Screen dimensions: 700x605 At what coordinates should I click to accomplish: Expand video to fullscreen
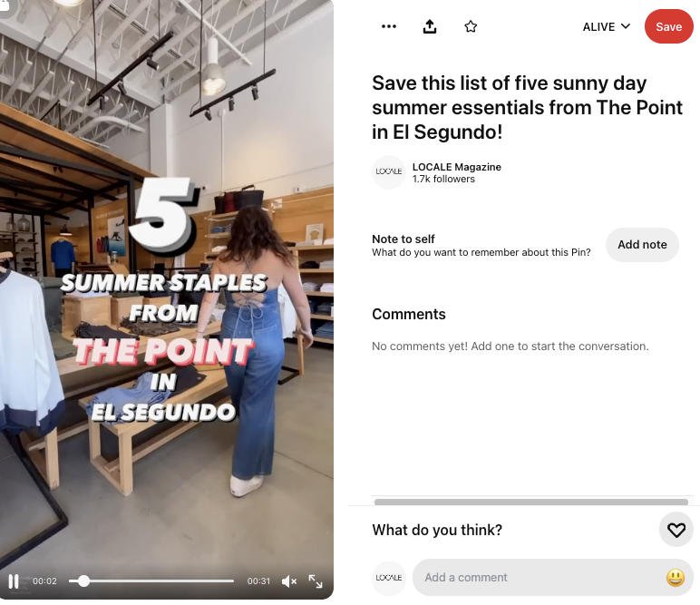pos(316,581)
